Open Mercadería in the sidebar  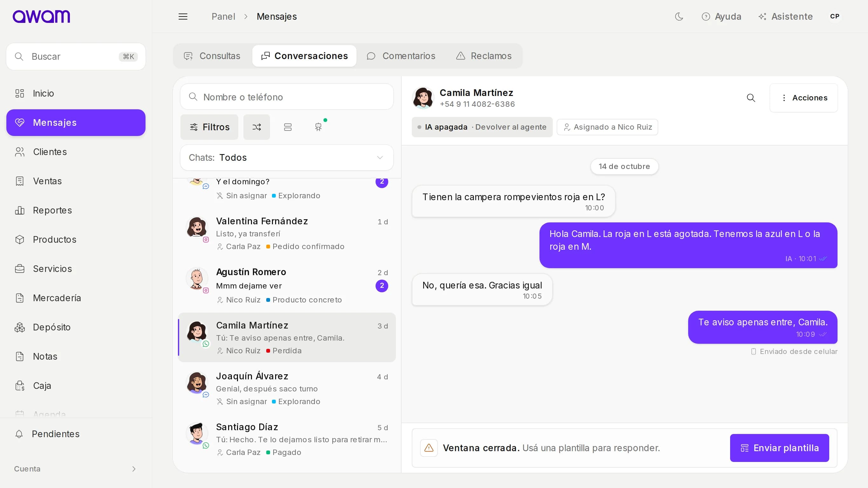[x=76, y=298]
